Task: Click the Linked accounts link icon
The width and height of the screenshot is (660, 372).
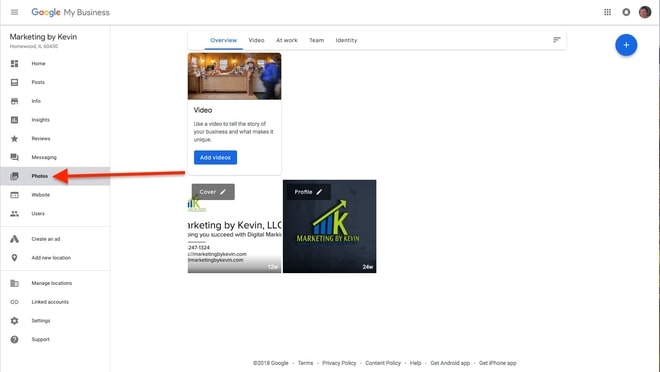Action: [14, 302]
